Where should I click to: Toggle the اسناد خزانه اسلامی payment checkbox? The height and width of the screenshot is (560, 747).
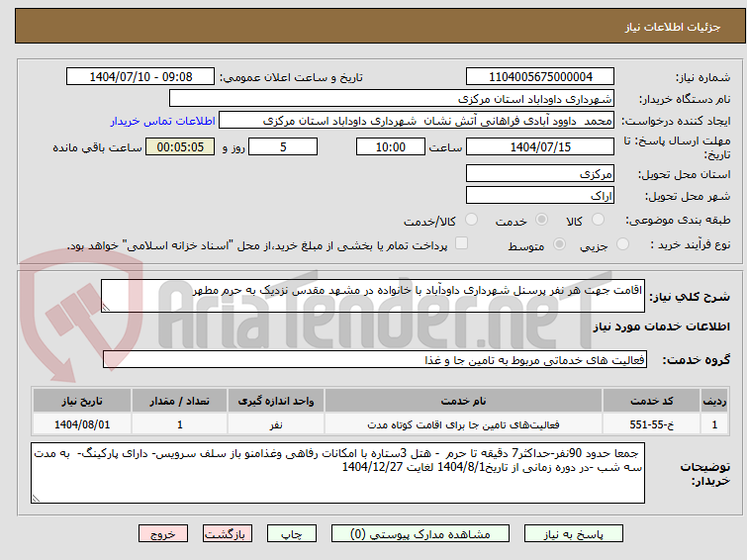461,243
